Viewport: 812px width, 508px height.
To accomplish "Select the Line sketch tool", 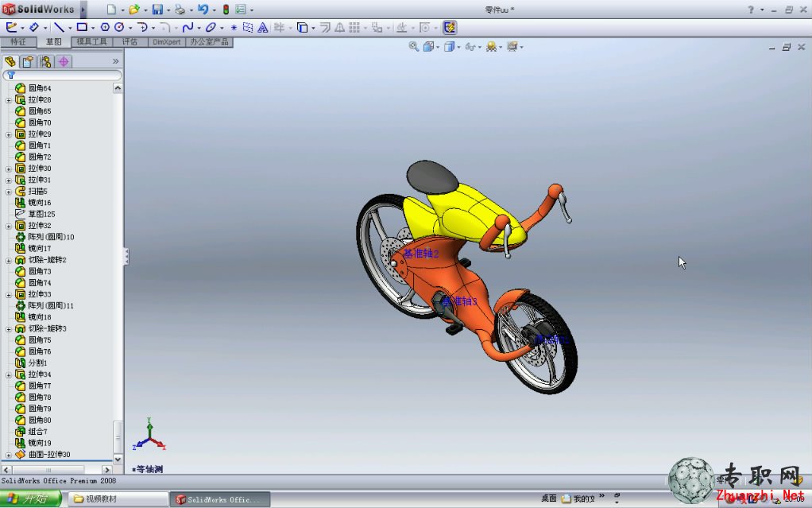I will tap(59, 27).
